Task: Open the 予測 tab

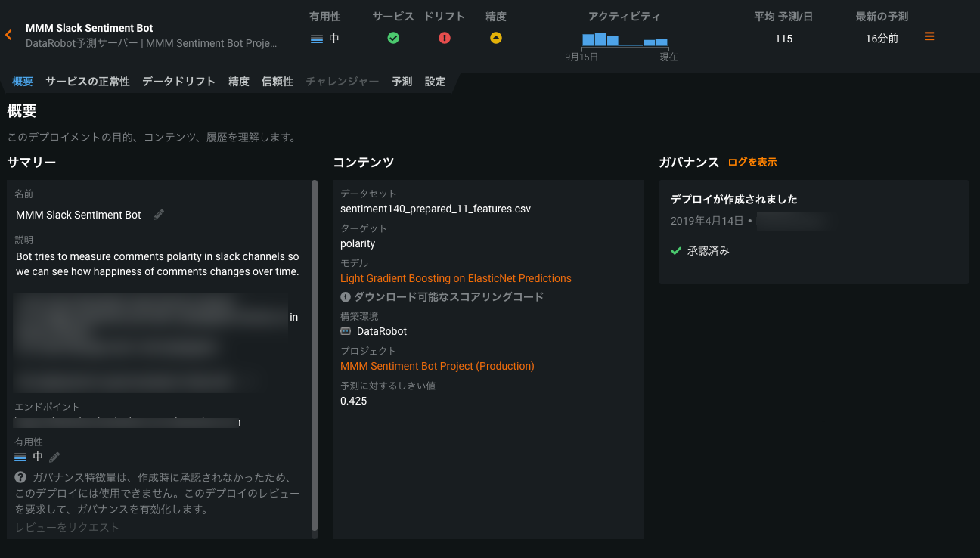Action: pos(402,82)
